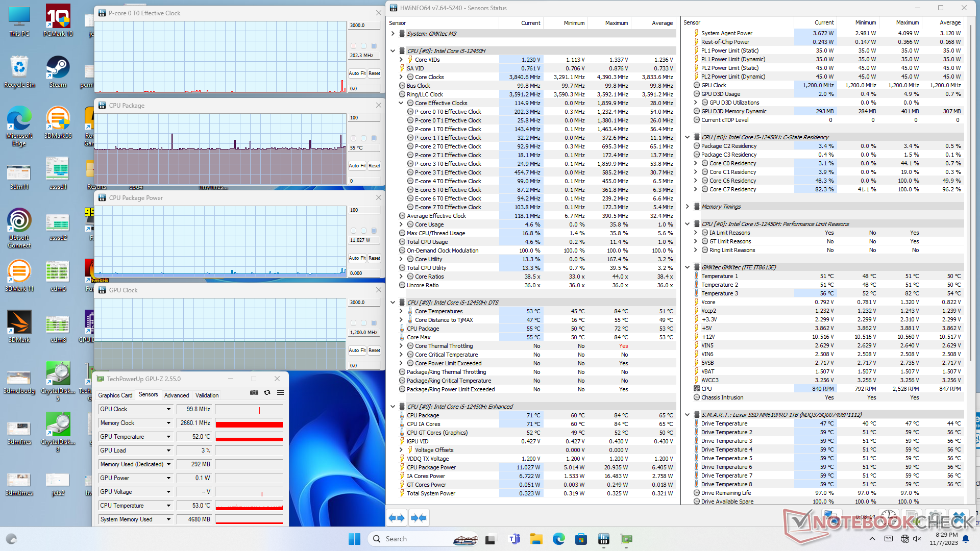Open Microsoft Teams from the taskbar
The image size is (980, 551).
point(514,539)
